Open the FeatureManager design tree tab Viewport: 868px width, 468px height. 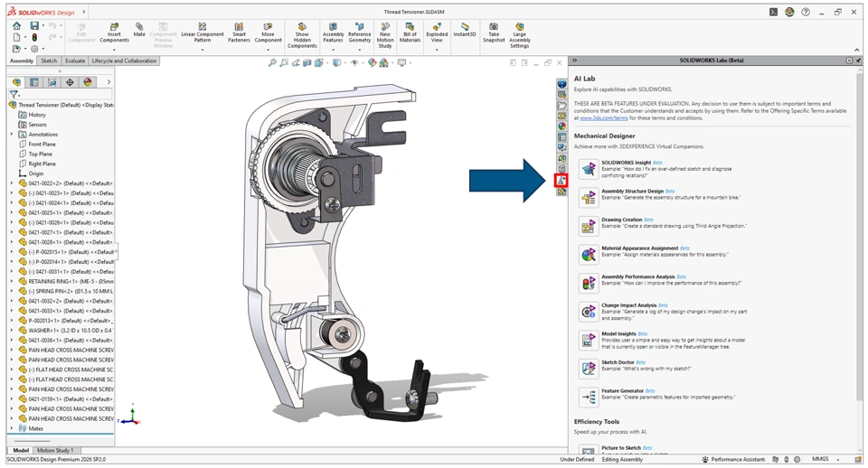pos(16,82)
